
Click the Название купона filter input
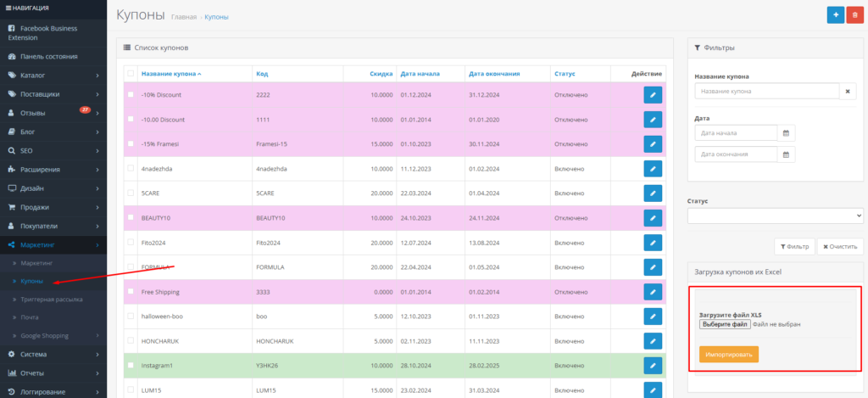point(766,91)
